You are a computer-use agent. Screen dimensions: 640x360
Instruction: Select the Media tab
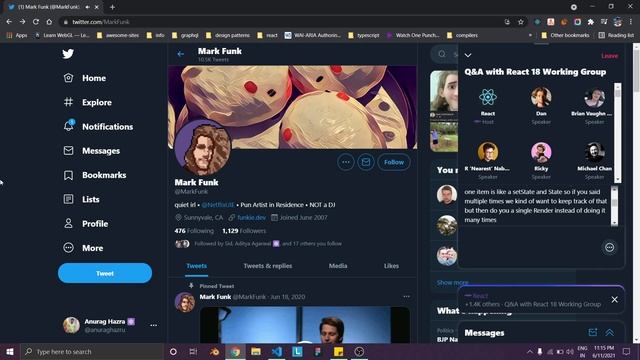pyautogui.click(x=338, y=266)
